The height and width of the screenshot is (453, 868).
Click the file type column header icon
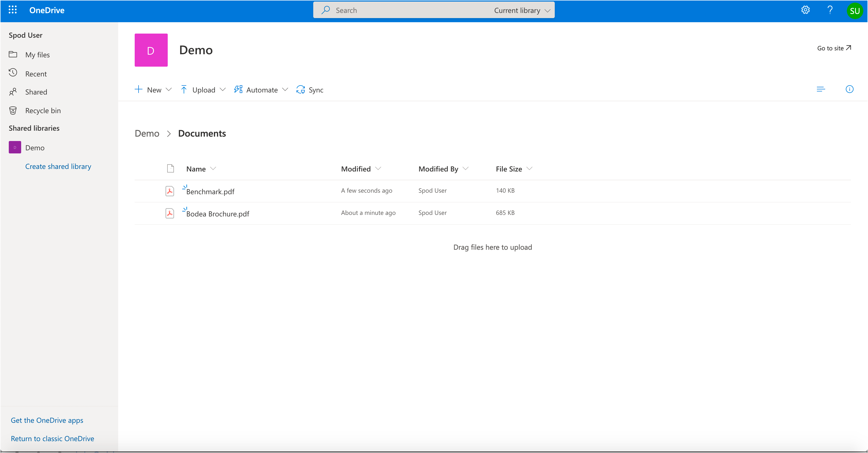[171, 169]
